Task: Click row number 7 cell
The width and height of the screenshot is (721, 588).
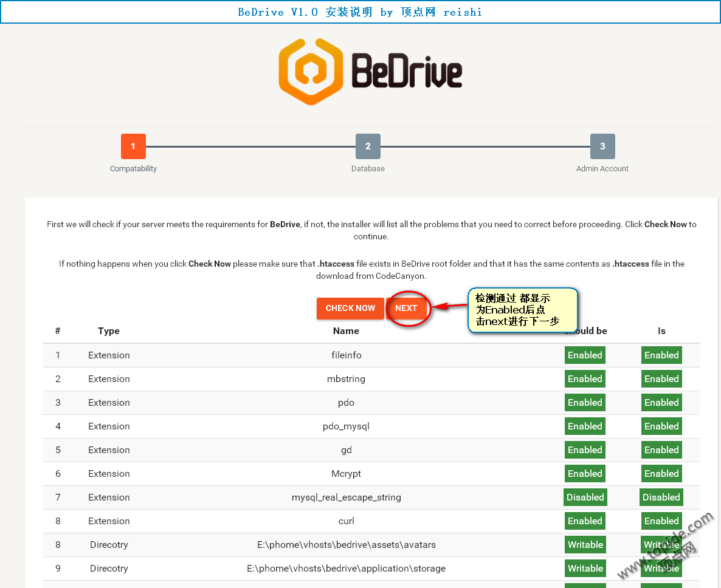Action: pos(58,497)
